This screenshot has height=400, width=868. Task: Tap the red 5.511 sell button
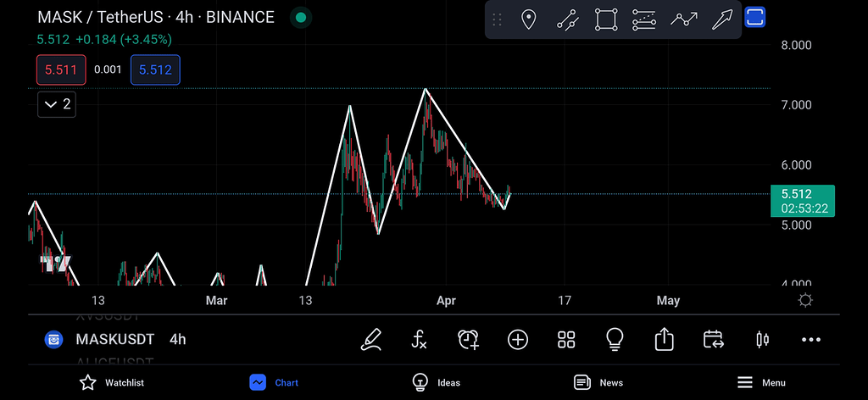tap(61, 69)
